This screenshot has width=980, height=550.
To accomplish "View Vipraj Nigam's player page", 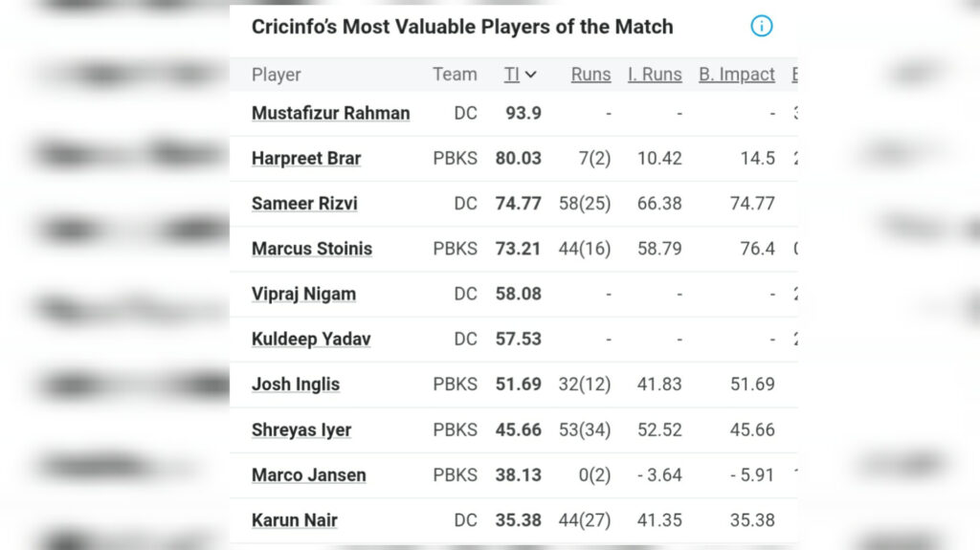I will [303, 294].
